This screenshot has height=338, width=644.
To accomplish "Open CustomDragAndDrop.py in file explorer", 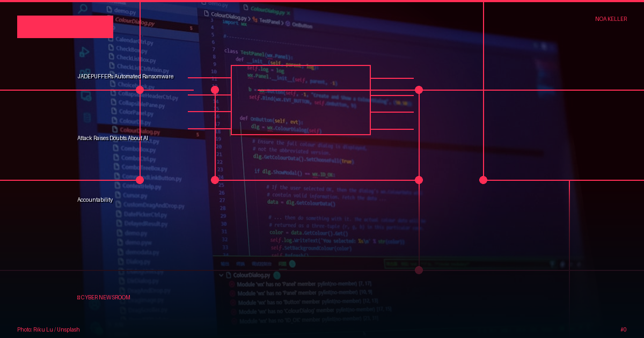I will coord(149,205).
